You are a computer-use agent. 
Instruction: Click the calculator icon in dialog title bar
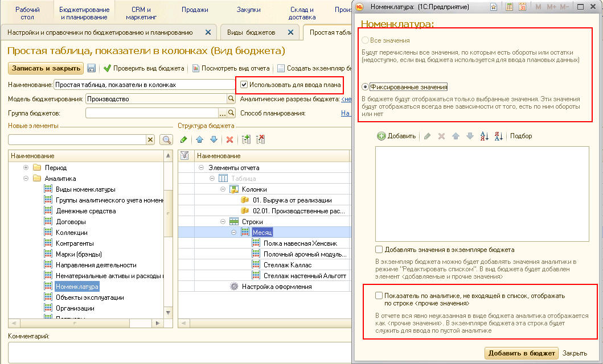[x=509, y=7]
